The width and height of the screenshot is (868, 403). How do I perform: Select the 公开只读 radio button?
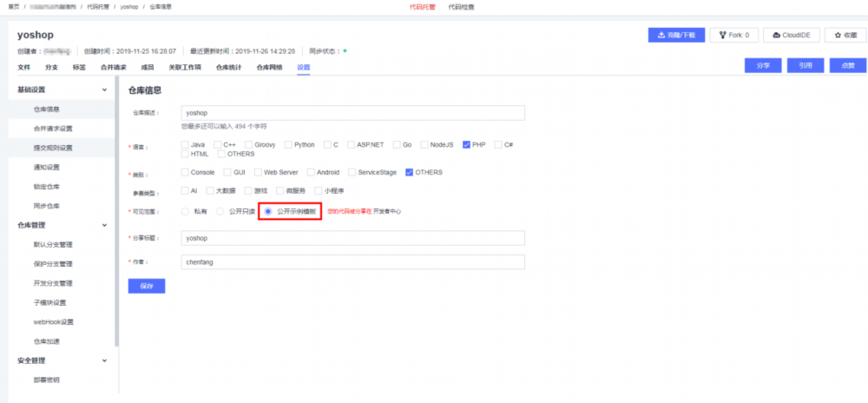coord(220,211)
